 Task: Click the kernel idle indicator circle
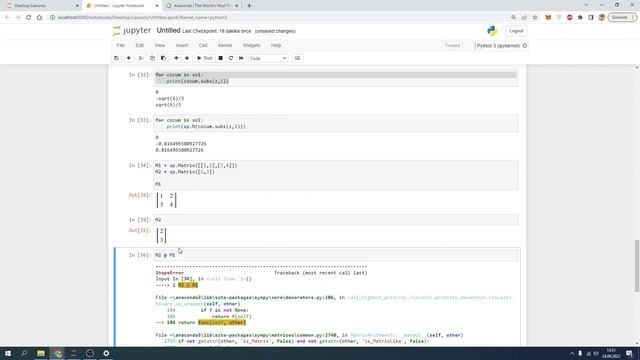click(525, 46)
